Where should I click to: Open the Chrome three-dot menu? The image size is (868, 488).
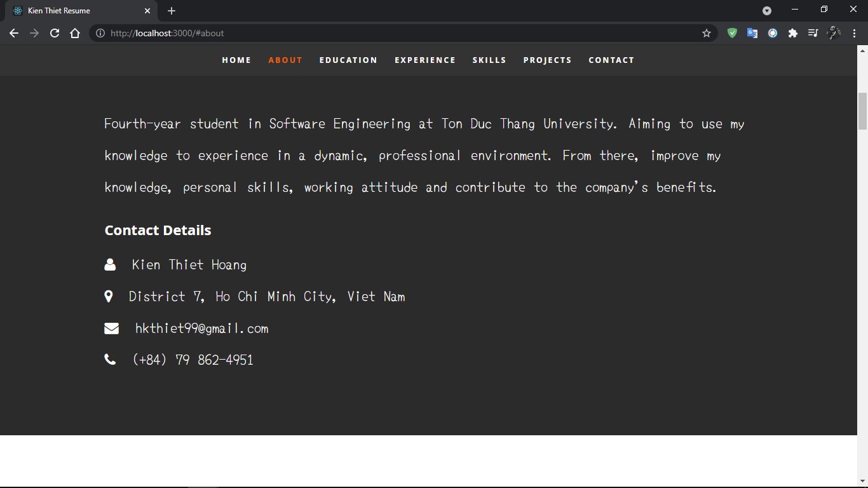click(854, 33)
